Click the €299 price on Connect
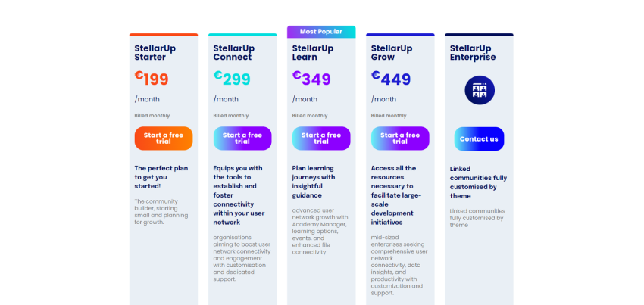Screen dimensions: 644x305 pos(230,79)
